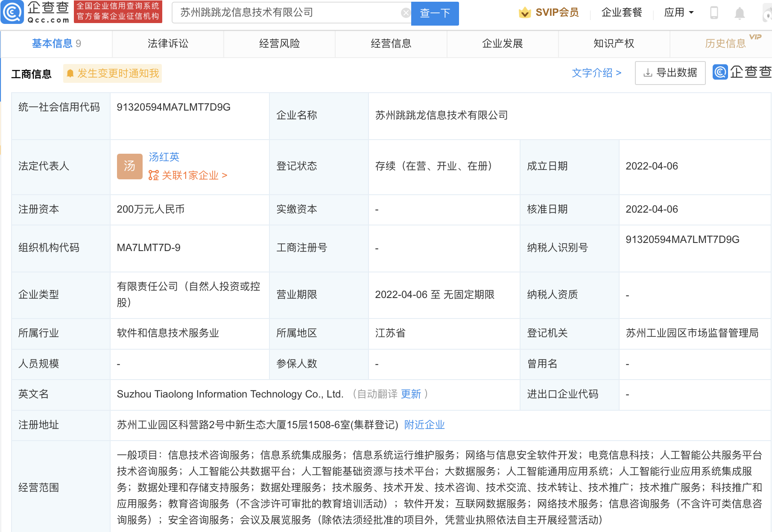772x532 pixels.
Task: Click the 企业套餐 menu item
Action: 622,13
